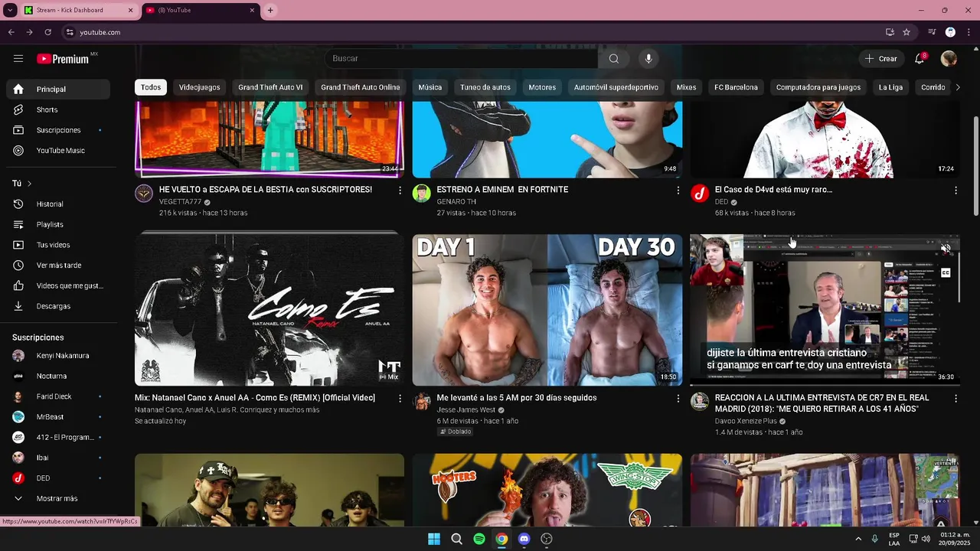Open the VEGETTA777 channel name link
This screenshot has width=980, height=551.
pos(180,202)
